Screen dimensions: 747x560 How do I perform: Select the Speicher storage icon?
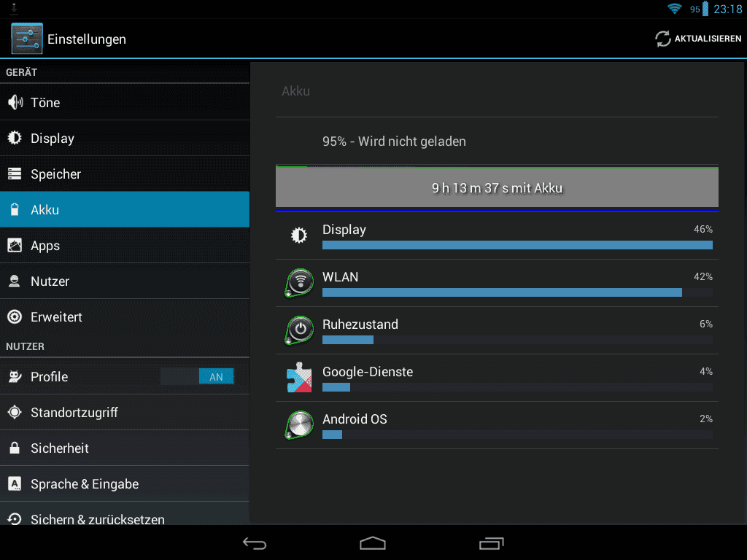pyautogui.click(x=15, y=174)
